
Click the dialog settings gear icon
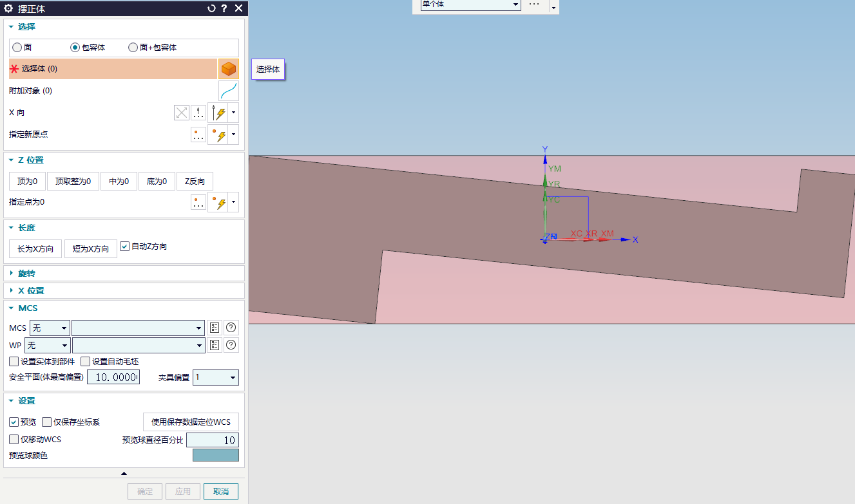click(9, 8)
